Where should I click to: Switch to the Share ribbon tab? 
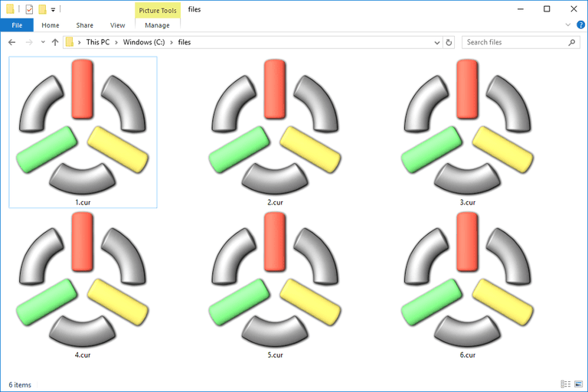85,25
